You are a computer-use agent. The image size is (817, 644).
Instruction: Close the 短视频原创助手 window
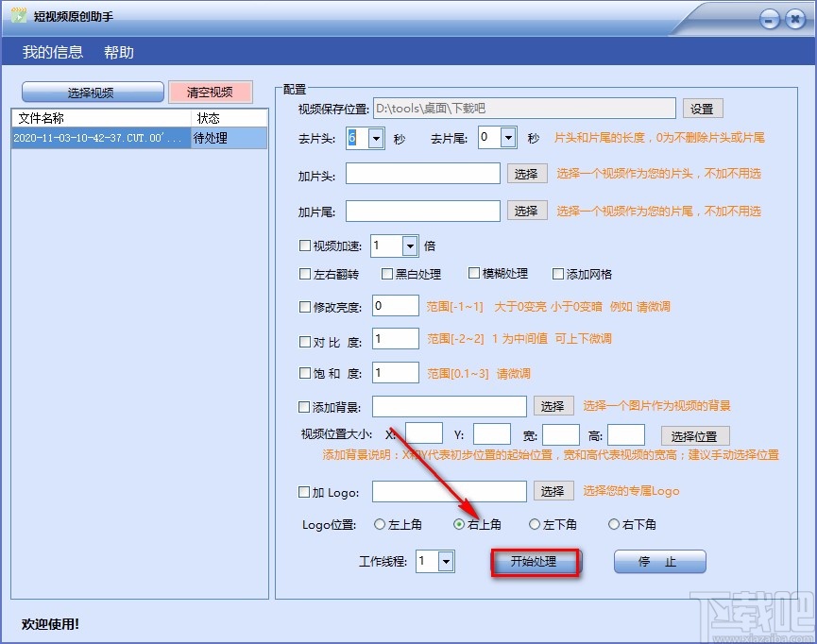tap(795, 20)
